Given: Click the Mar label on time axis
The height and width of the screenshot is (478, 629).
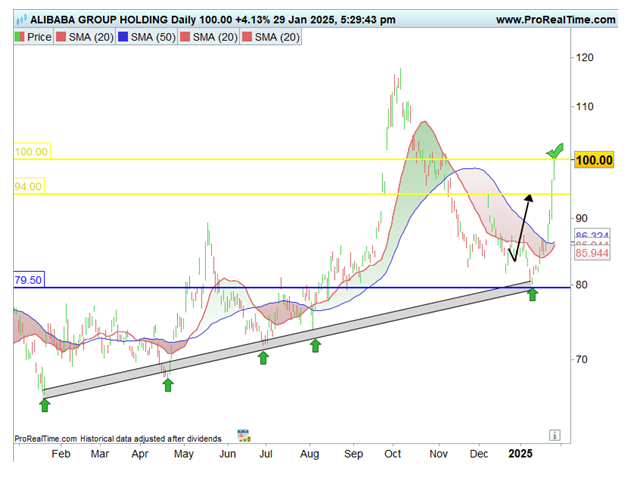Looking at the screenshot, I should (100, 454).
